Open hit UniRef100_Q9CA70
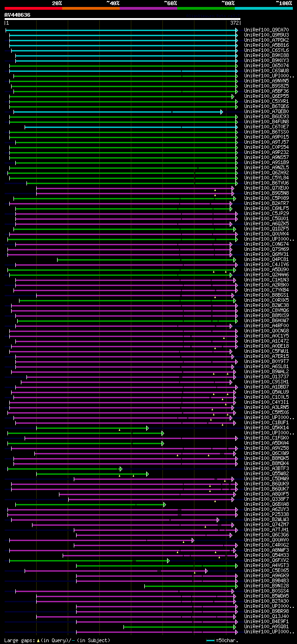Viewport: 297px width, 644px height. click(x=266, y=30)
